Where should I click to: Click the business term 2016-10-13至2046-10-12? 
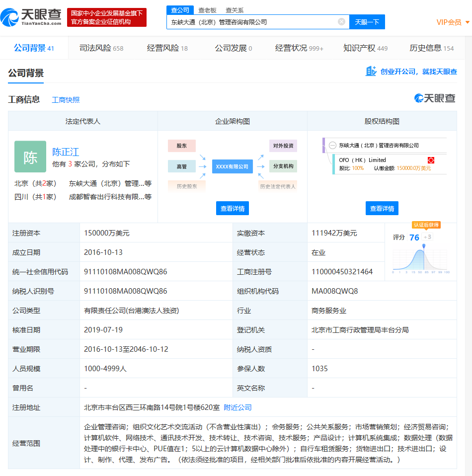pyautogui.click(x=126, y=349)
